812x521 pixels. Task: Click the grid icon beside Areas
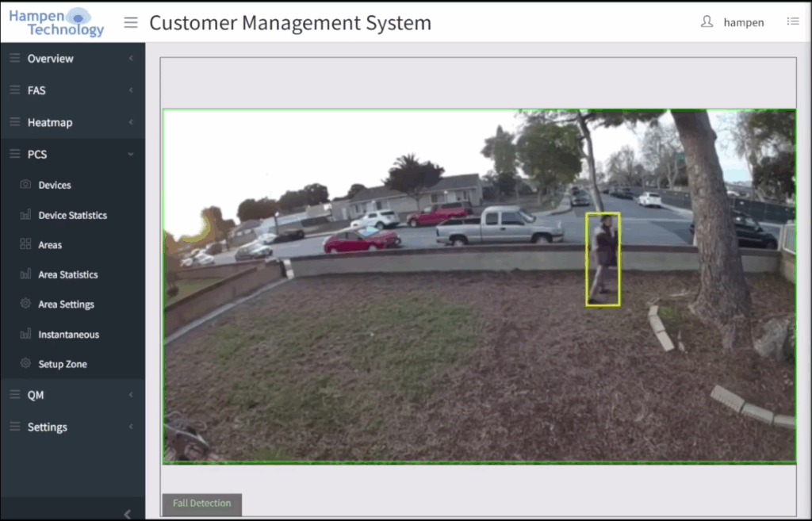[25, 244]
